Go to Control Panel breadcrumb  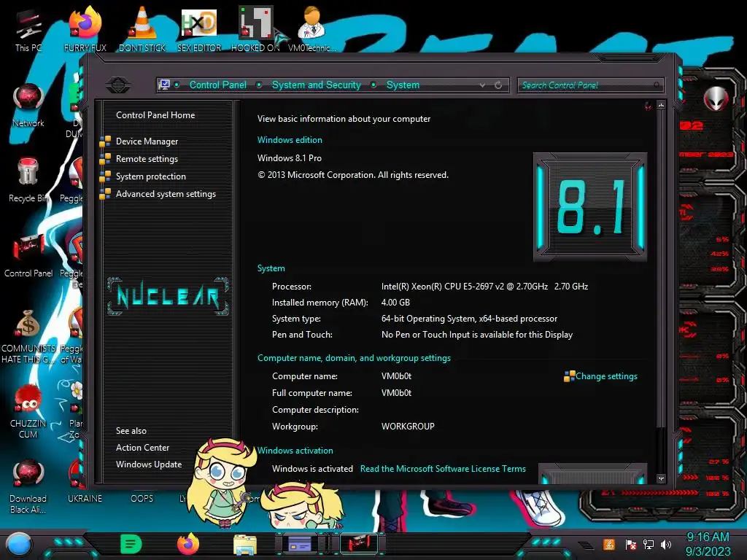[x=218, y=85]
